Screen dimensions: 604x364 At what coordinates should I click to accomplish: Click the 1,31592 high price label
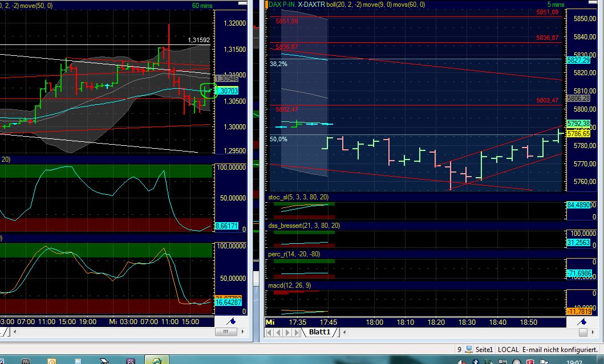click(198, 40)
